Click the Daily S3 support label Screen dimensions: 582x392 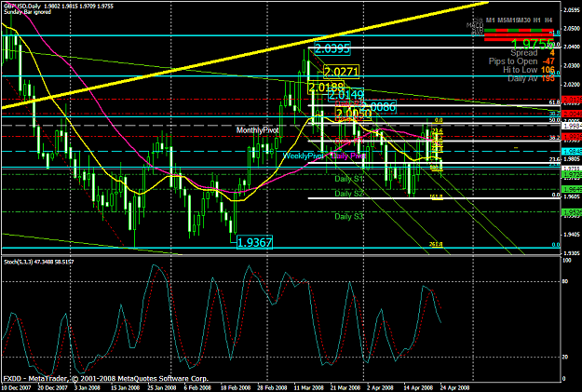tap(348, 216)
